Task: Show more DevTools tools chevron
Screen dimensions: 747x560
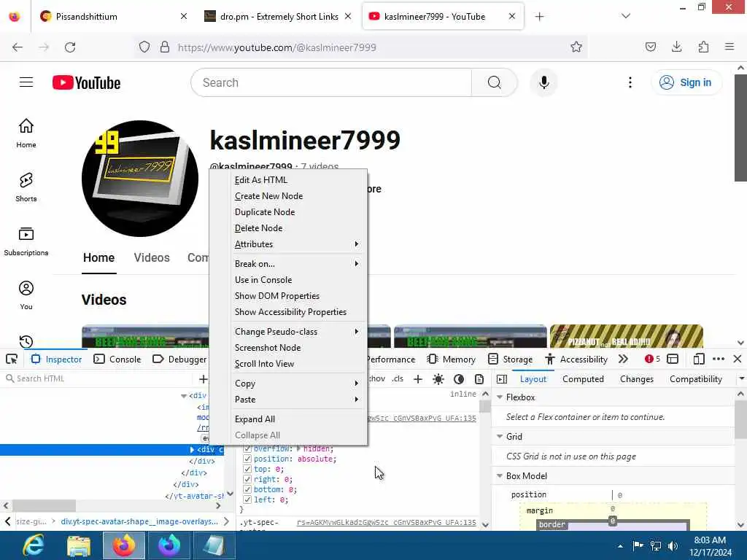Action: (x=623, y=359)
